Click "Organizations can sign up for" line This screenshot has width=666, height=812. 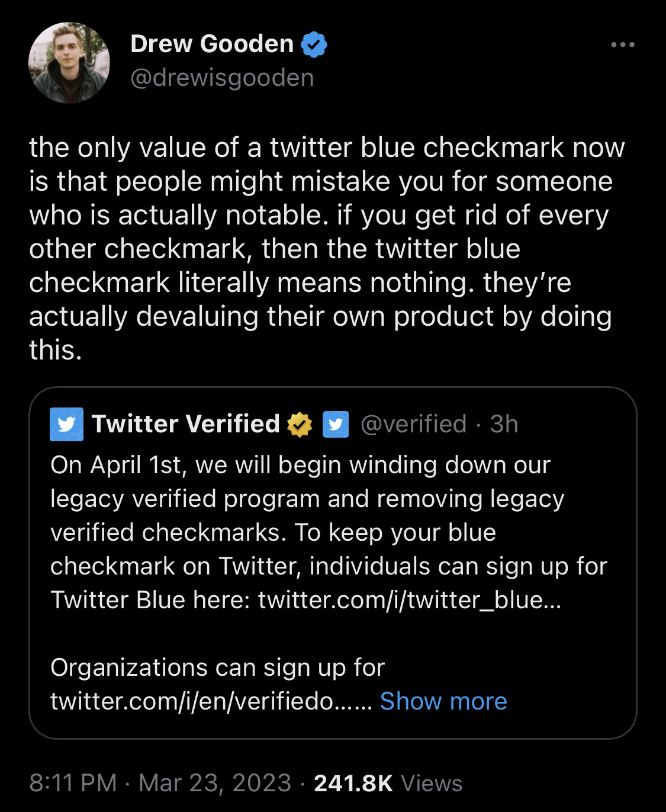217,667
